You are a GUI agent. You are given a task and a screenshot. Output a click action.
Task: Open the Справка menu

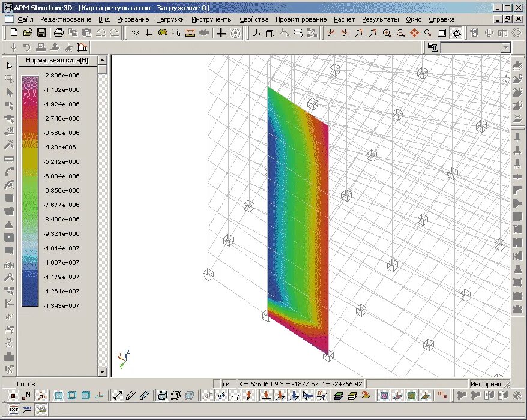(442, 19)
